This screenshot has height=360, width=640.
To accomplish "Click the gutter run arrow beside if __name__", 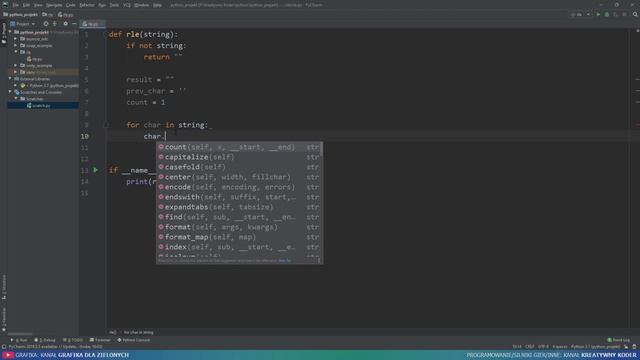I will [96, 170].
